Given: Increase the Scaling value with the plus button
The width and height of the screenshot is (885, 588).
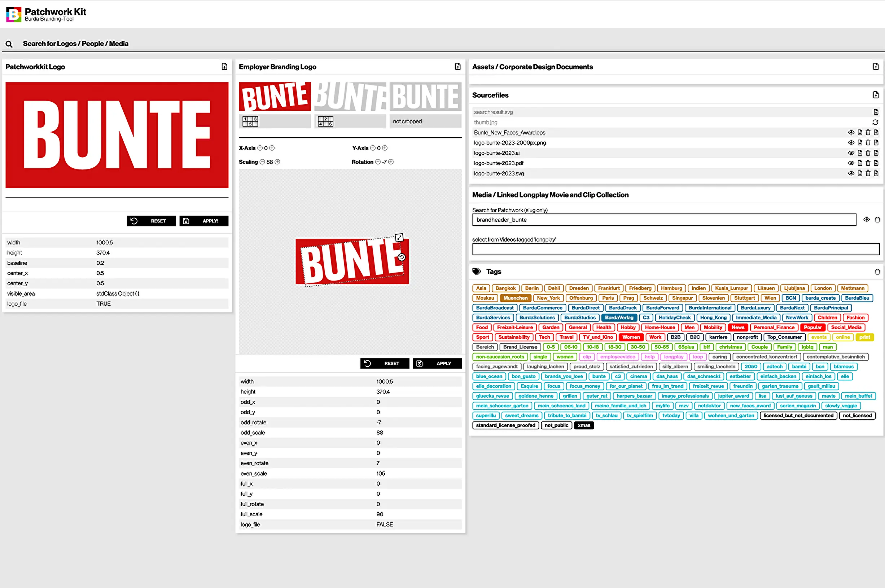Looking at the screenshot, I should [277, 162].
